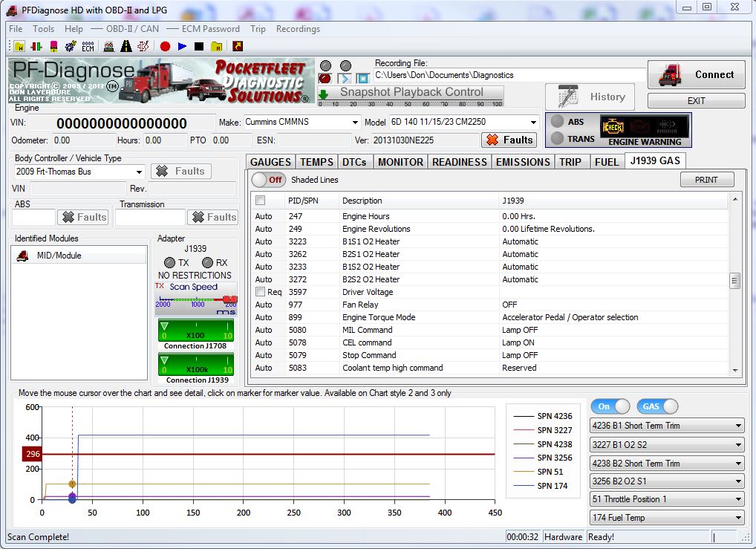
Task: Click the Connection J1708 X100 green gauge
Action: [x=196, y=331]
